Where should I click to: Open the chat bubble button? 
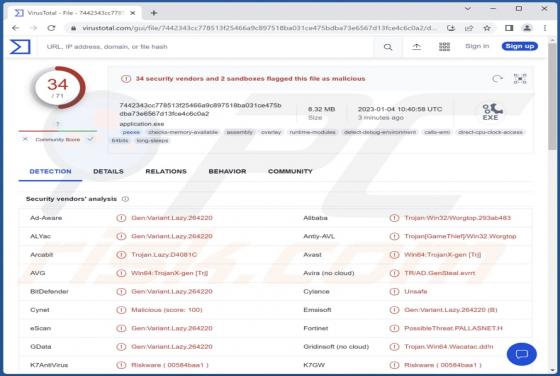[x=521, y=354]
